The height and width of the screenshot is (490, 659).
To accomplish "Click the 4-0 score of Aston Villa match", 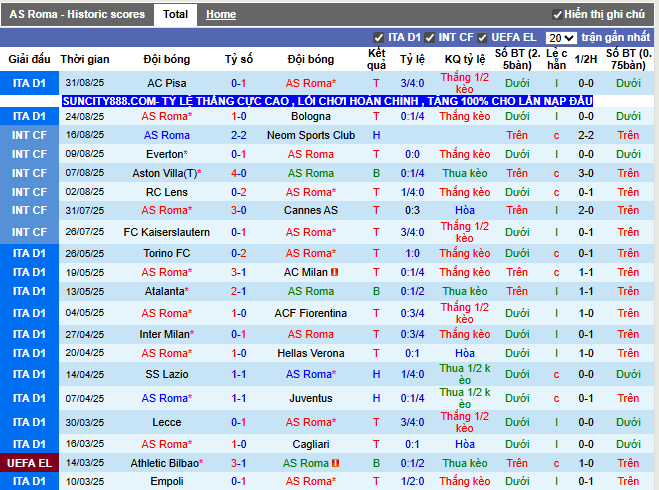I will tap(238, 173).
